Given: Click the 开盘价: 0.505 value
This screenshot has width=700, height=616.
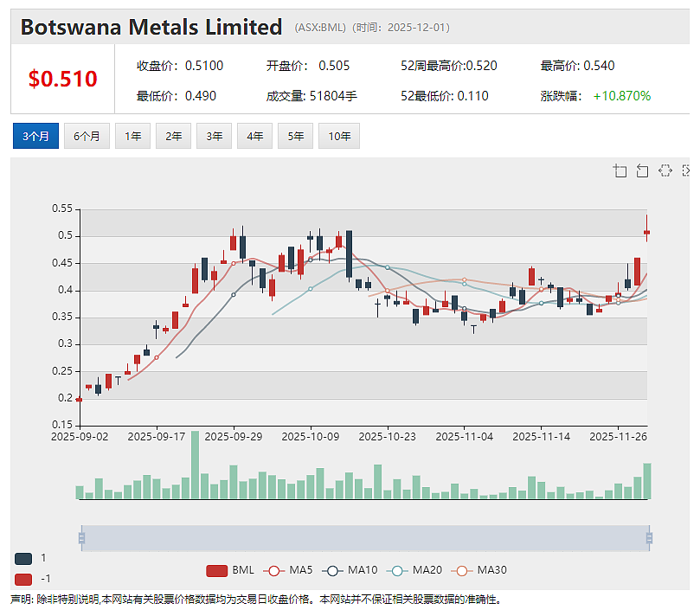Looking at the screenshot, I should pos(308,66).
